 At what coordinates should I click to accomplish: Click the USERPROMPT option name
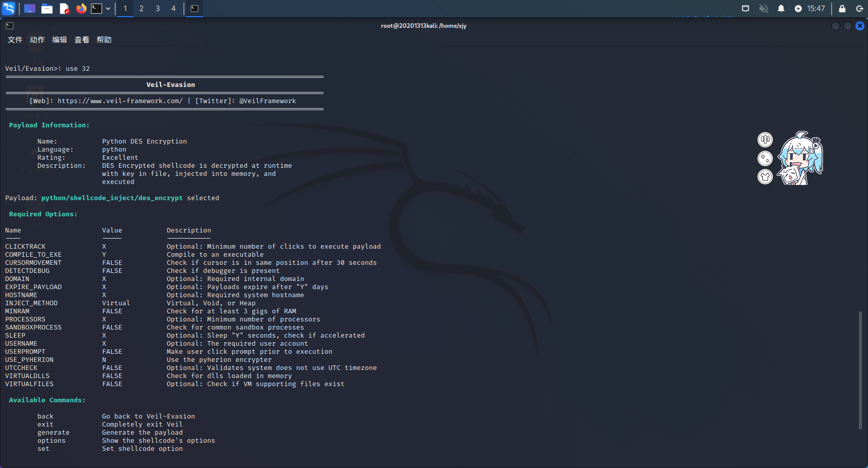(x=25, y=352)
